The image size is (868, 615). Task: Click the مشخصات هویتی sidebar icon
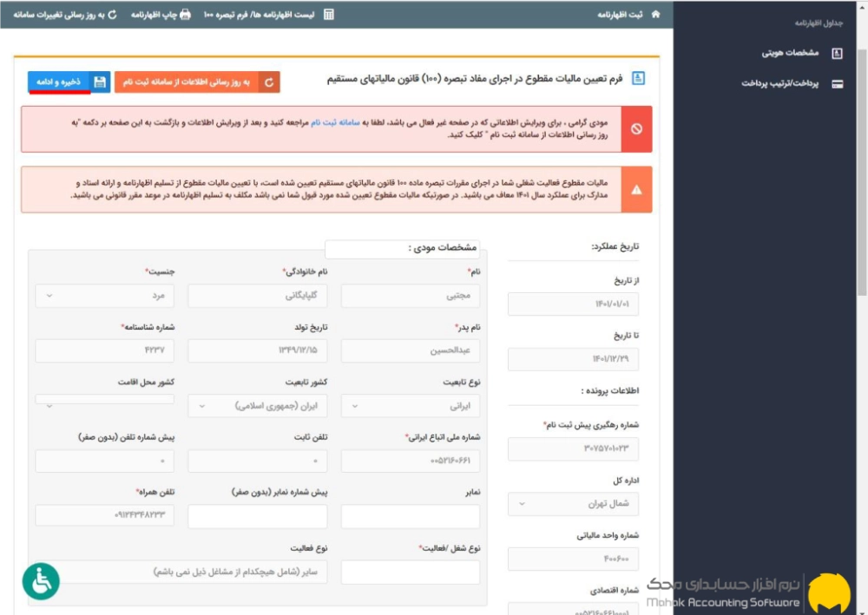click(x=837, y=53)
